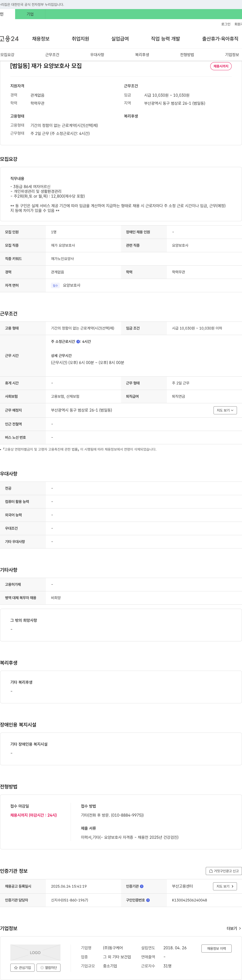Screen dimensions: 242x980
Task: Click 퇴직연금 value in 퇴직급여 row
Action: pyautogui.click(x=178, y=396)
